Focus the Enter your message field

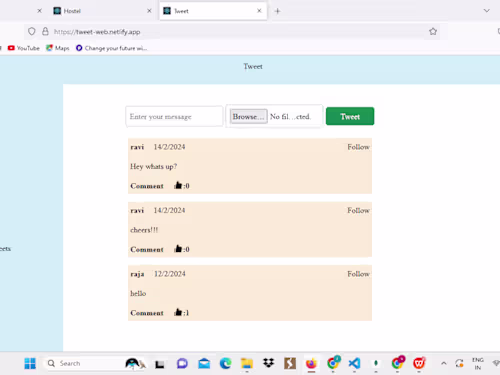click(174, 116)
